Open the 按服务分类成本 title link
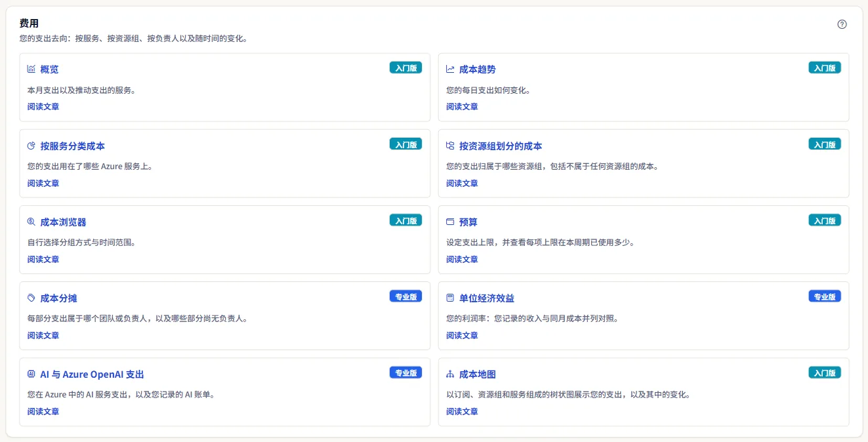Image resolution: width=868 pixels, height=442 pixels. (72, 146)
